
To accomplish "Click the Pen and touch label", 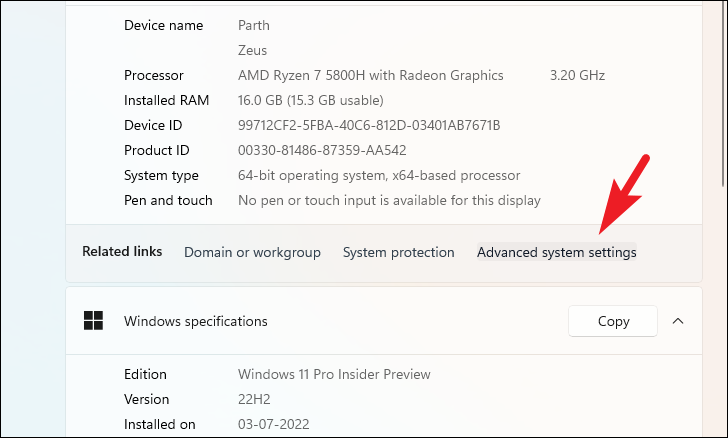I will pos(168,201).
